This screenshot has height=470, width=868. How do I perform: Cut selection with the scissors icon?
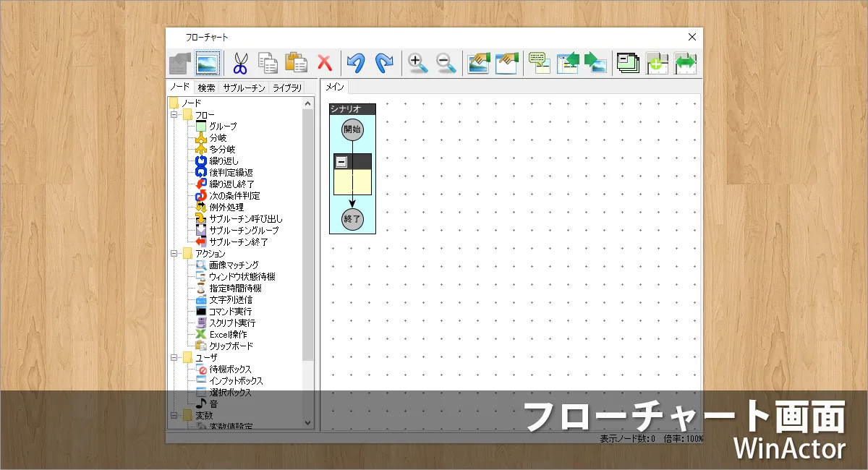239,63
